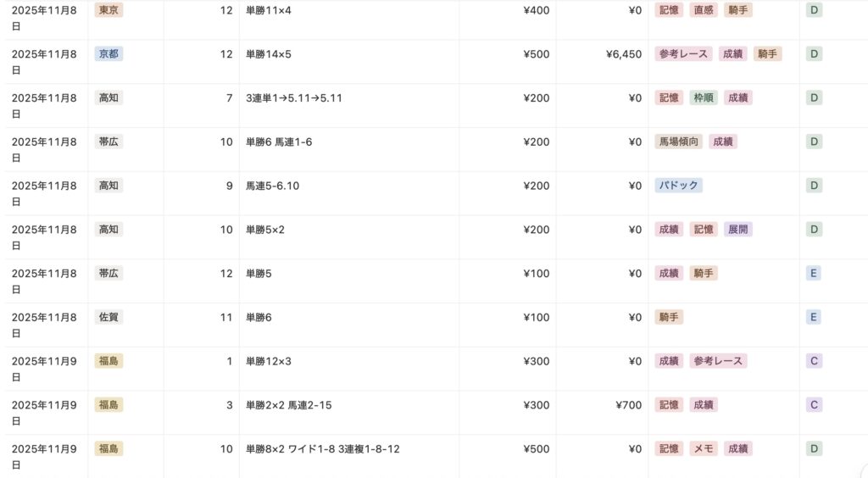Image resolution: width=868 pixels, height=478 pixels.
Task: Click the 佐賀 venue tag
Action: tap(108, 318)
